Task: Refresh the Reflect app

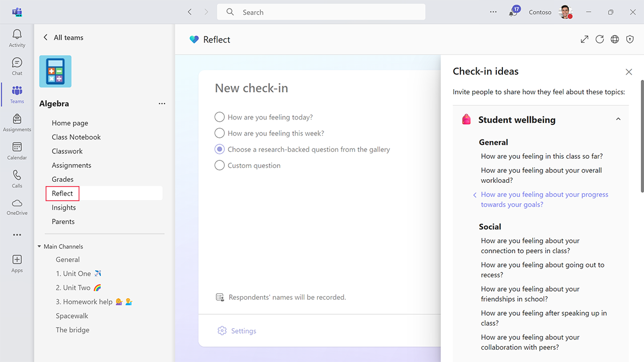Action: [599, 39]
